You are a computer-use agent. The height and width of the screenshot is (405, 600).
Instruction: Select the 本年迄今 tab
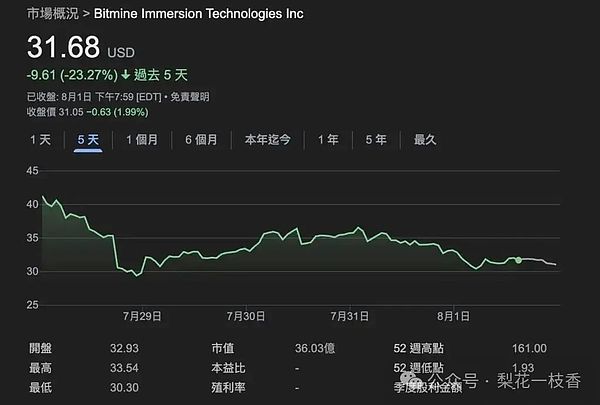[267, 140]
